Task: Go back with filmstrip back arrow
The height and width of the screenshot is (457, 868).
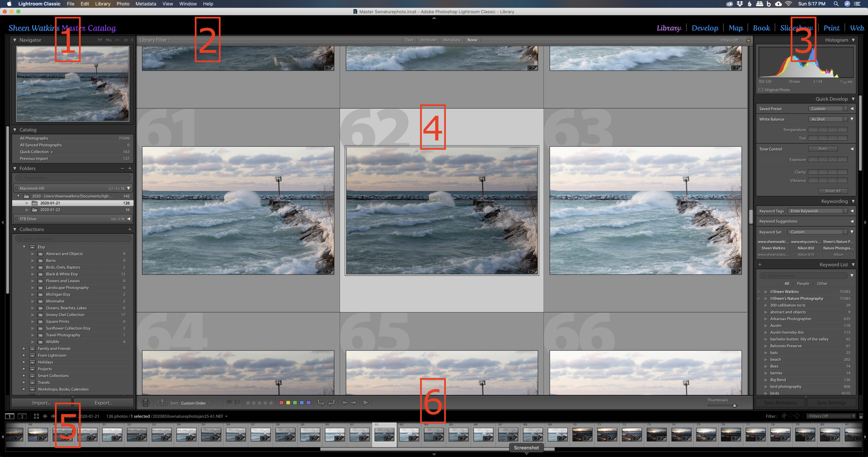Action: tap(45, 416)
